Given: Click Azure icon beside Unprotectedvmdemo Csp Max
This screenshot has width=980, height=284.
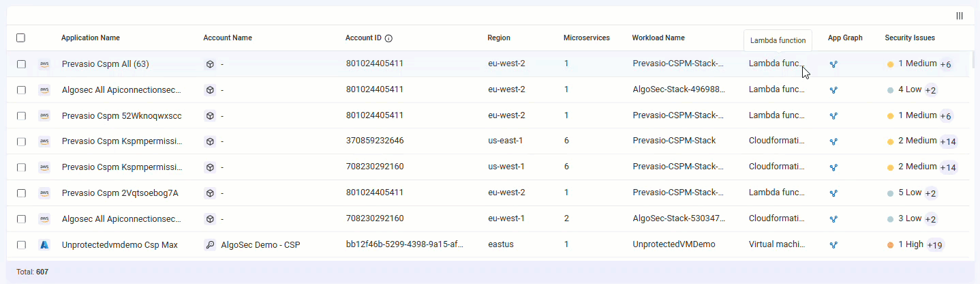Looking at the screenshot, I should [44, 244].
